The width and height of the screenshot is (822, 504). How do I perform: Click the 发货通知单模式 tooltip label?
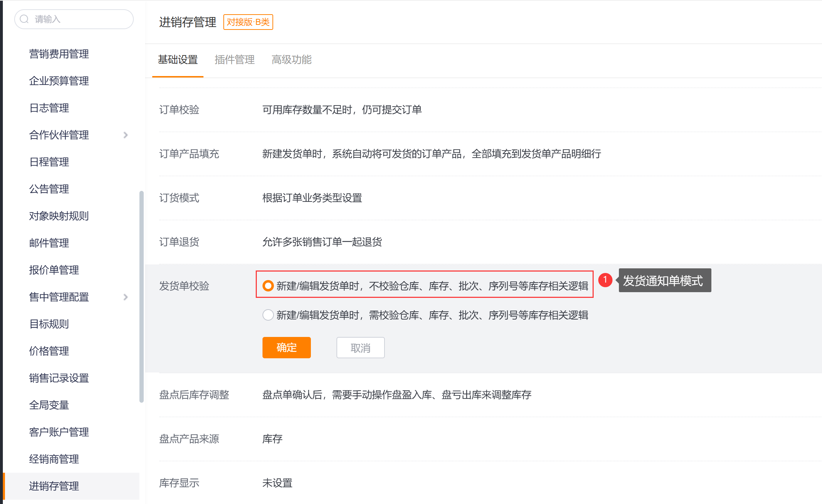[x=664, y=281]
